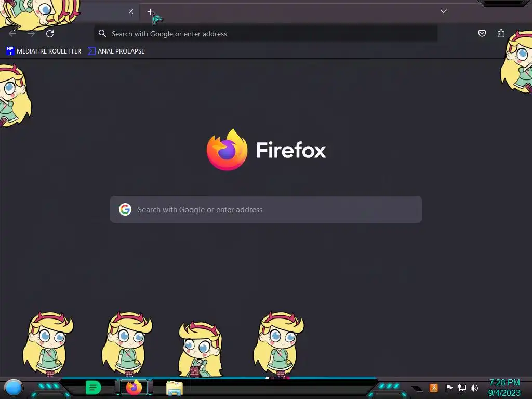This screenshot has width=532, height=399.
Task: Focus the central Google search box
Action: pos(266,209)
